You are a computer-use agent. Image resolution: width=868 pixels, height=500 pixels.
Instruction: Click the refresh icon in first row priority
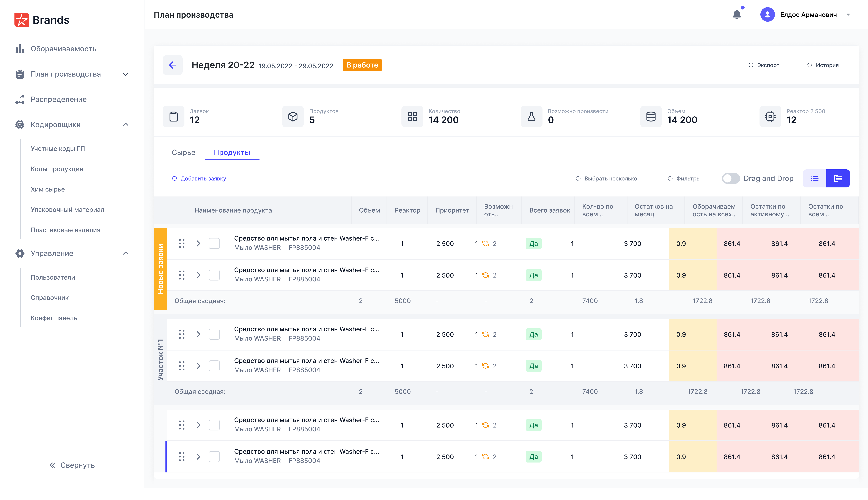point(485,243)
